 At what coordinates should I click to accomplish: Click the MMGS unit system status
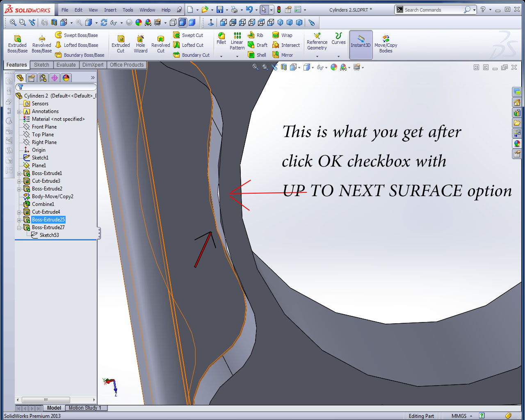[x=459, y=416]
